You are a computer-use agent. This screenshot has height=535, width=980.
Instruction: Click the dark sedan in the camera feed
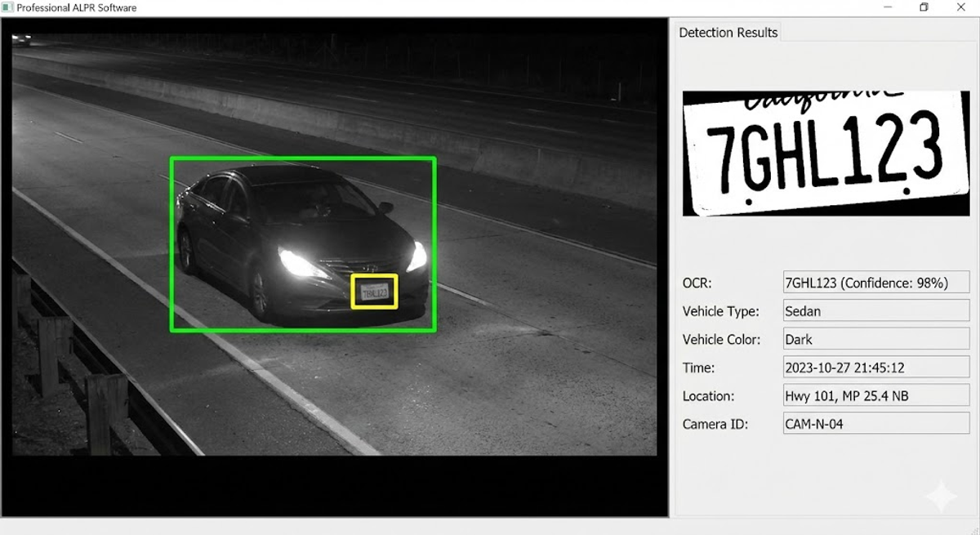click(302, 245)
